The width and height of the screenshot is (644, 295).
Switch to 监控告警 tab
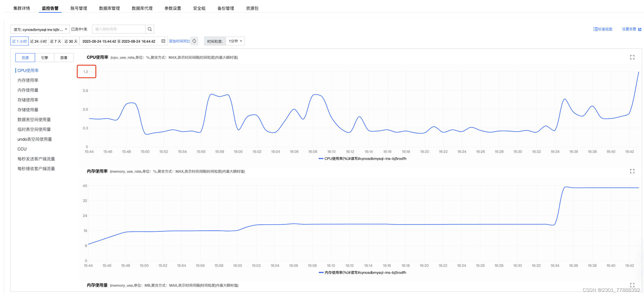click(x=50, y=8)
